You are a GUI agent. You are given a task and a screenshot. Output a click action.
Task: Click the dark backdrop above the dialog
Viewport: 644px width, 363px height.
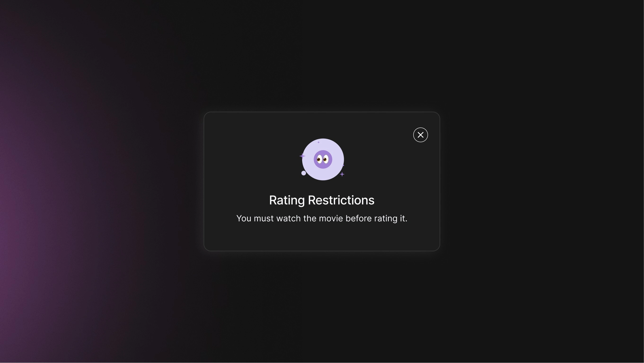click(x=322, y=55)
